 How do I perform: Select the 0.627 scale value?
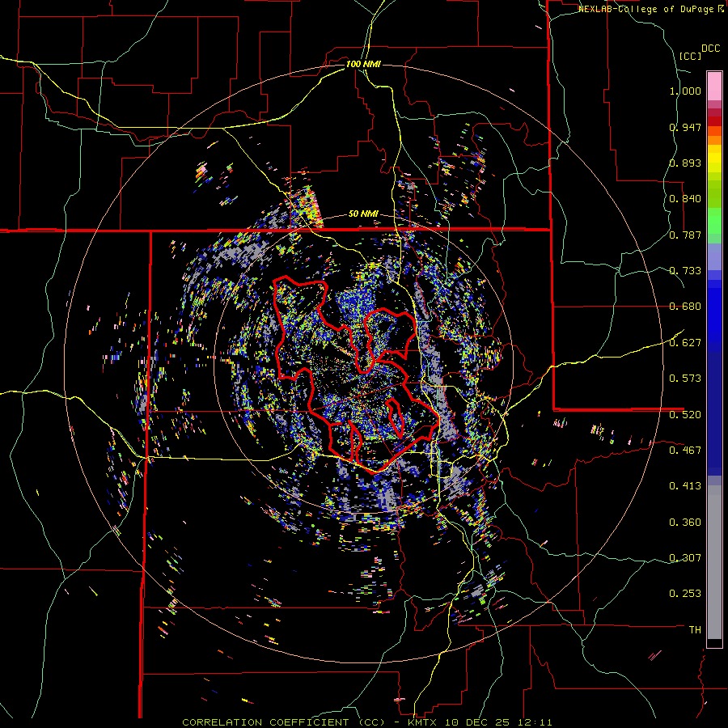tap(685, 343)
